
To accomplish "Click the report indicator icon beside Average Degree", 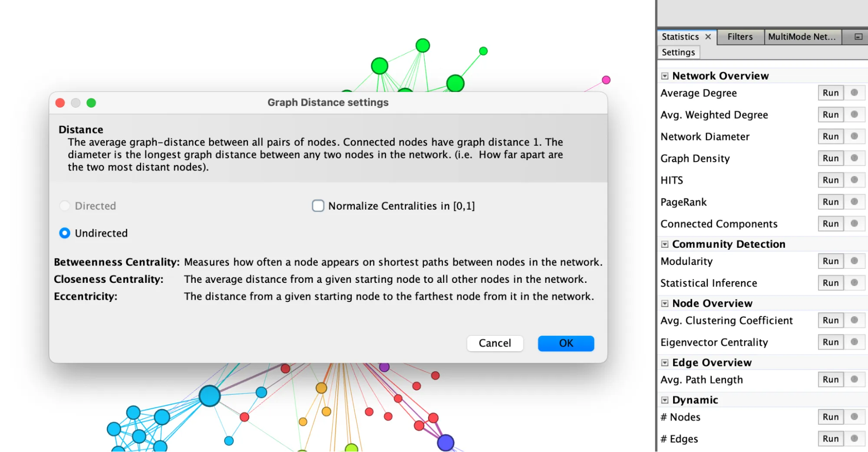I will (854, 93).
